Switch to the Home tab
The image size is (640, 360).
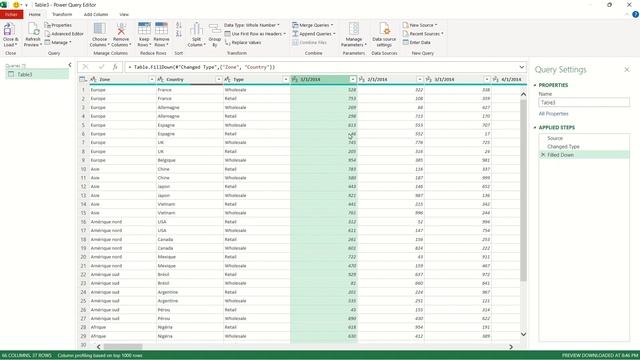click(x=35, y=15)
